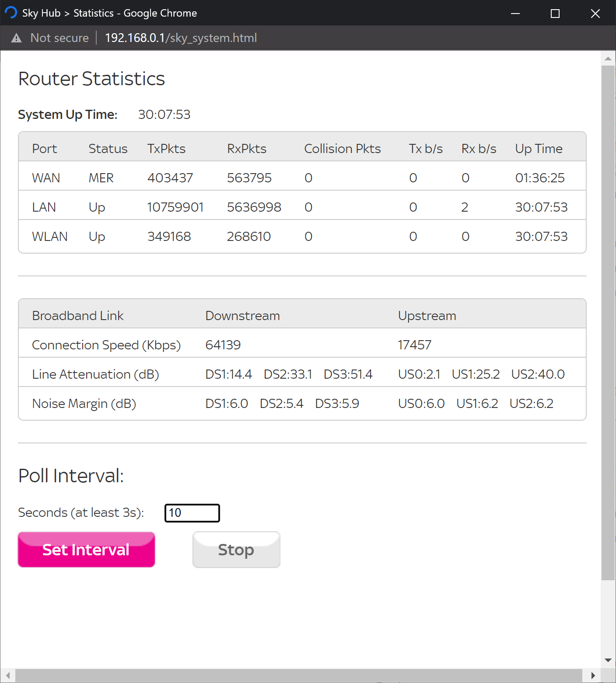Click the Not secure warning triangle icon
The height and width of the screenshot is (683, 616).
[17, 38]
